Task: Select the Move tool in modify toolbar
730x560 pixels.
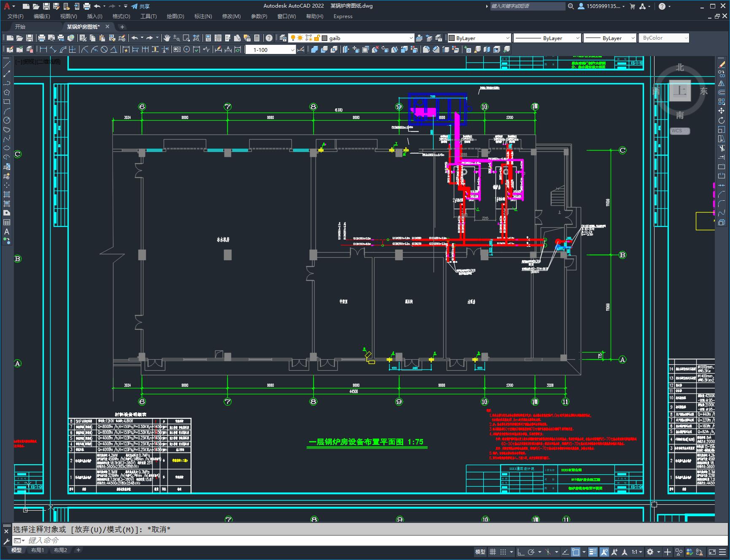Action: point(722,111)
